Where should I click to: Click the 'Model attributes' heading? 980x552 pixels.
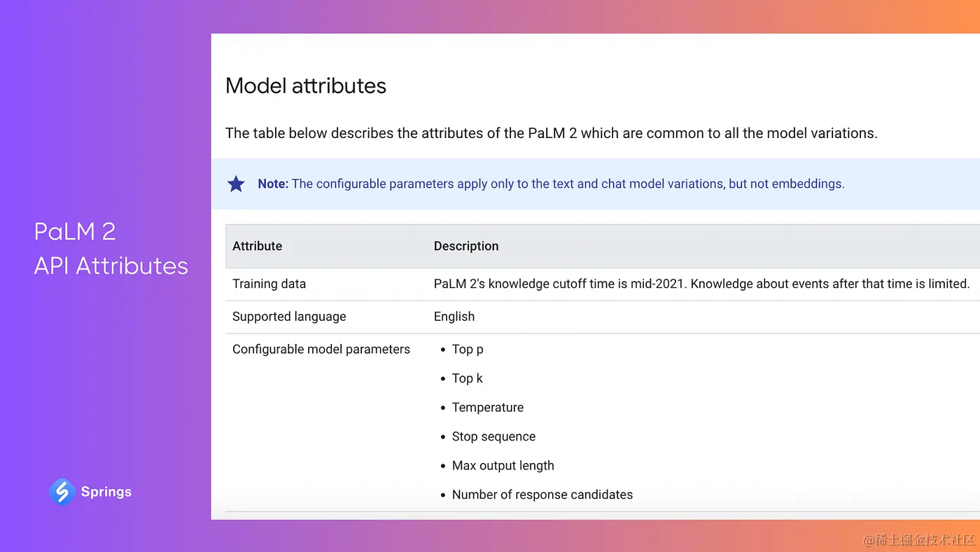point(306,85)
